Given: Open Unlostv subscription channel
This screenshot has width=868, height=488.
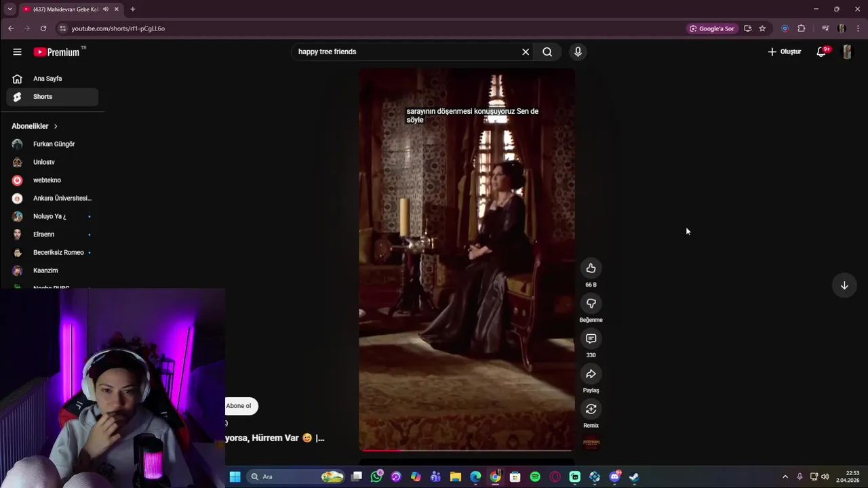Looking at the screenshot, I should pos(52,162).
